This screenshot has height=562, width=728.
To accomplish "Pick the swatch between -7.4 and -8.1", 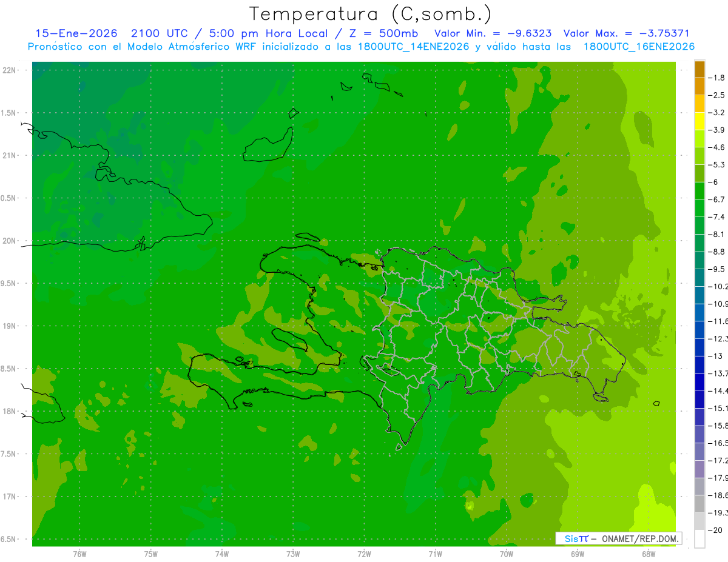I will pos(699,226).
